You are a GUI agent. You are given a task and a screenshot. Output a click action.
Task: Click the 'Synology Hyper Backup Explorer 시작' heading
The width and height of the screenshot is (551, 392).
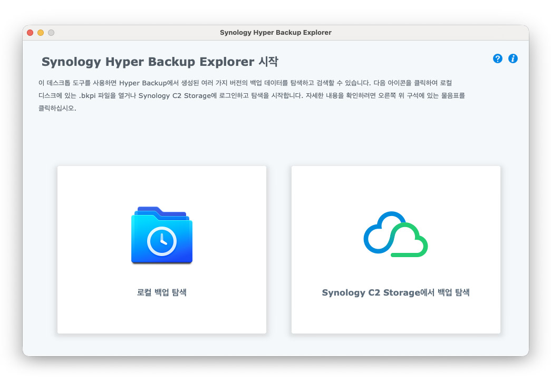pyautogui.click(x=160, y=62)
